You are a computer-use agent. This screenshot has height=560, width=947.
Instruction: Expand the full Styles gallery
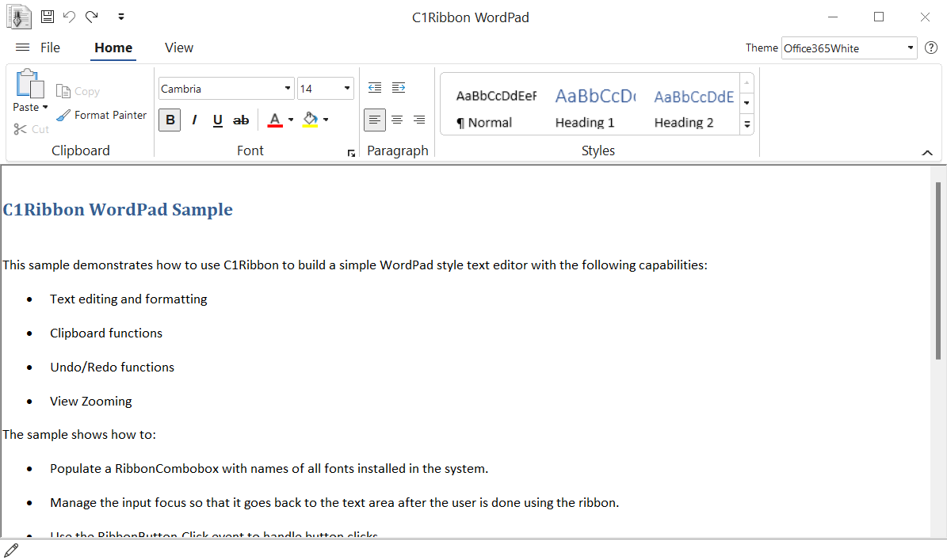coord(747,124)
